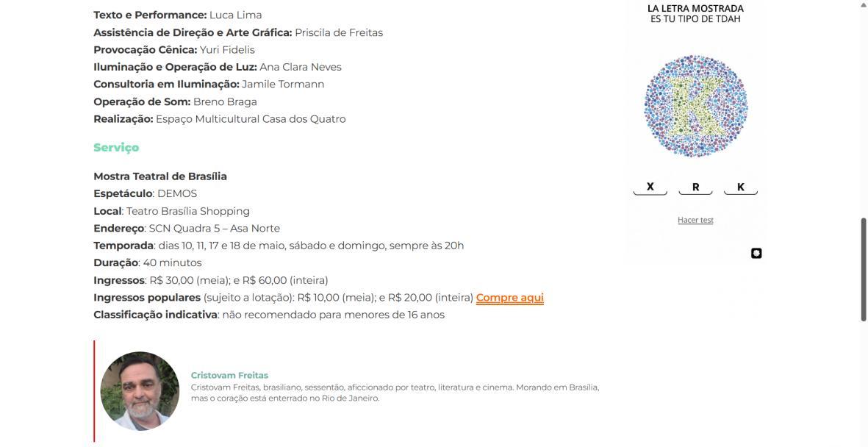Click the 'Teatro Brasília Shopping' location text

tap(187, 211)
